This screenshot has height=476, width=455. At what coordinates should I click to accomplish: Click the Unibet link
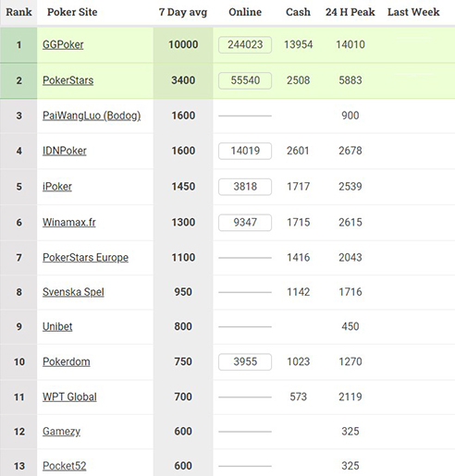click(x=57, y=326)
